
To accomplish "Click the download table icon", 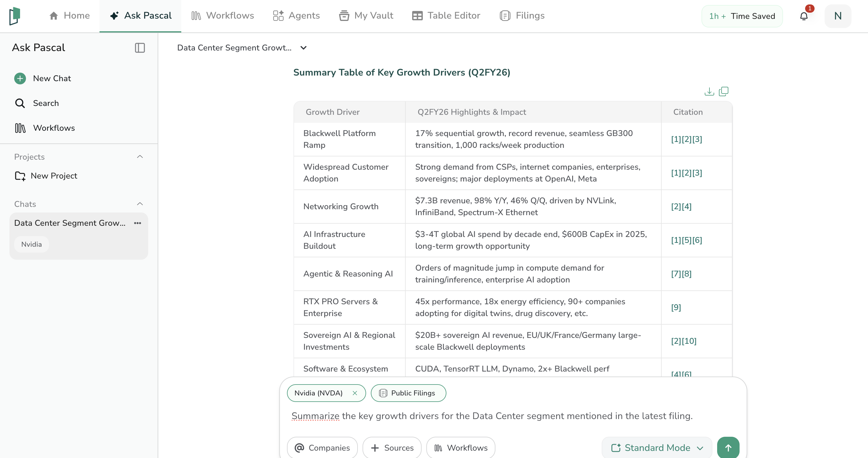I will tap(709, 91).
